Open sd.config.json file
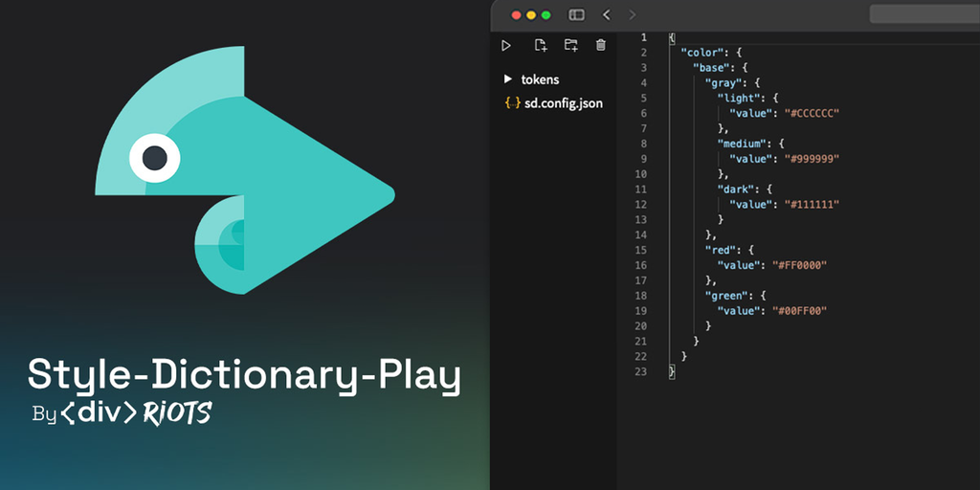The image size is (980, 490). point(563,103)
